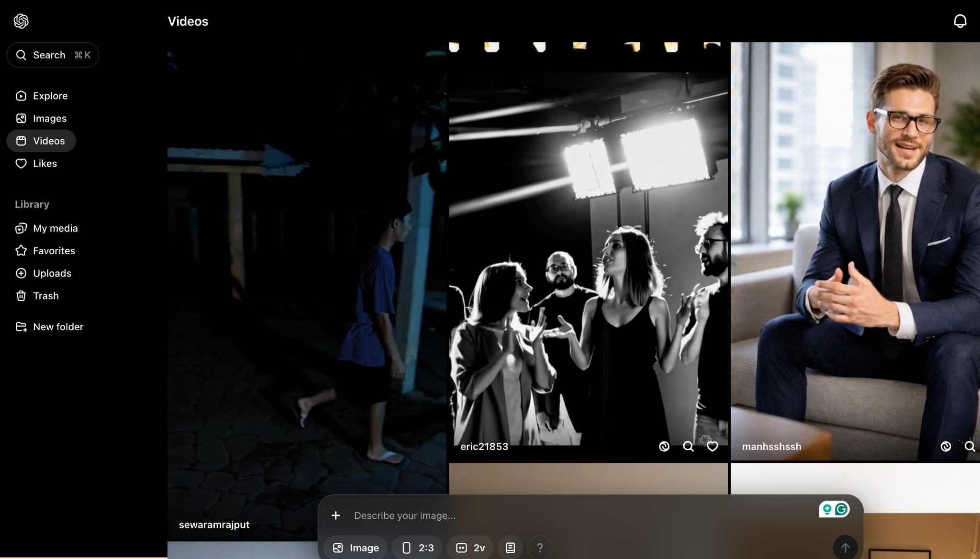Click remix icon on manhsshssh's video
The width and height of the screenshot is (980, 559).
[946, 447]
